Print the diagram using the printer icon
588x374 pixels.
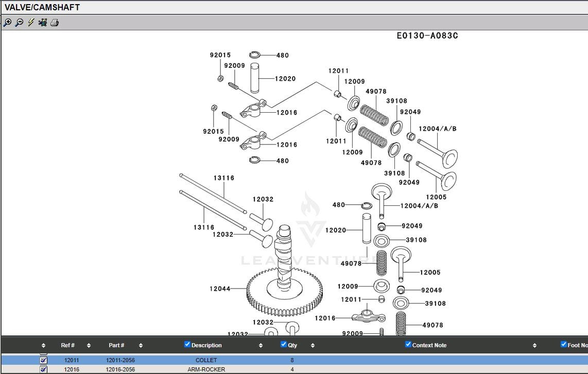(x=55, y=23)
